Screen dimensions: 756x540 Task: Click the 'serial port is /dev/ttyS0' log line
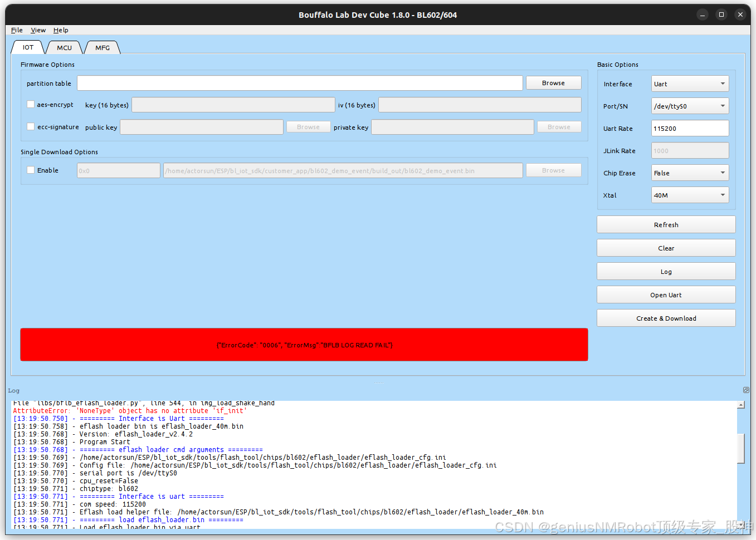95,473
